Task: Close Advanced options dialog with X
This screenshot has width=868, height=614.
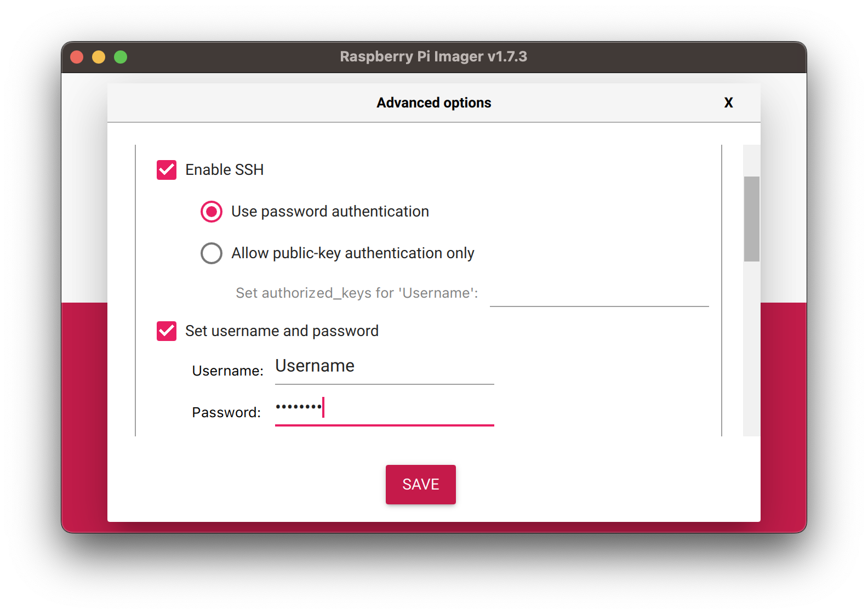Action: coord(728,103)
